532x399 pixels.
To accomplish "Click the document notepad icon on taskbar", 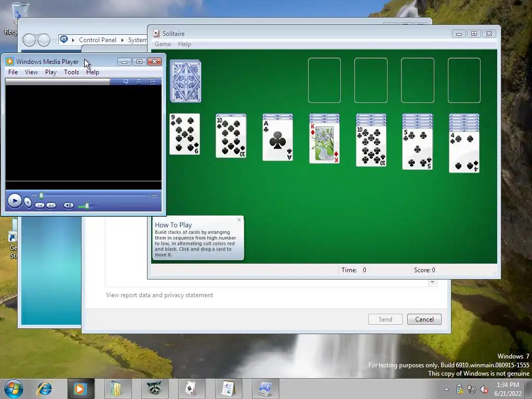I will coord(229,389).
